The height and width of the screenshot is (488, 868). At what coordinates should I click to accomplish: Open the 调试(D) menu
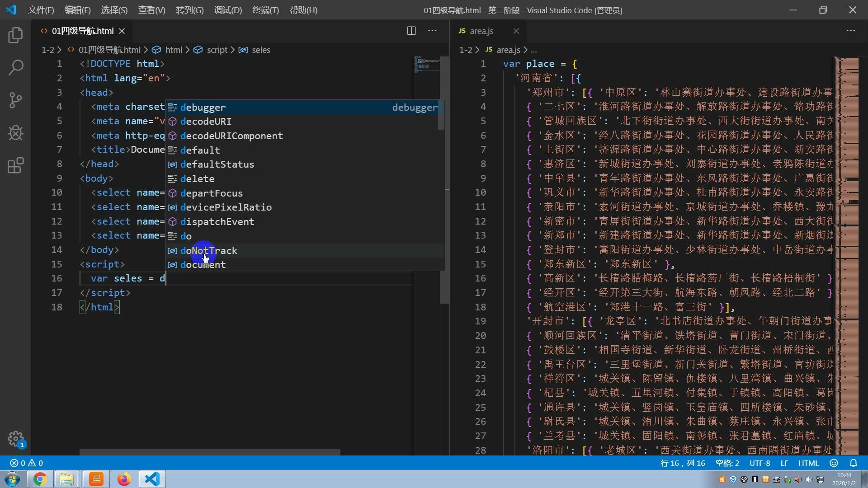tap(228, 10)
